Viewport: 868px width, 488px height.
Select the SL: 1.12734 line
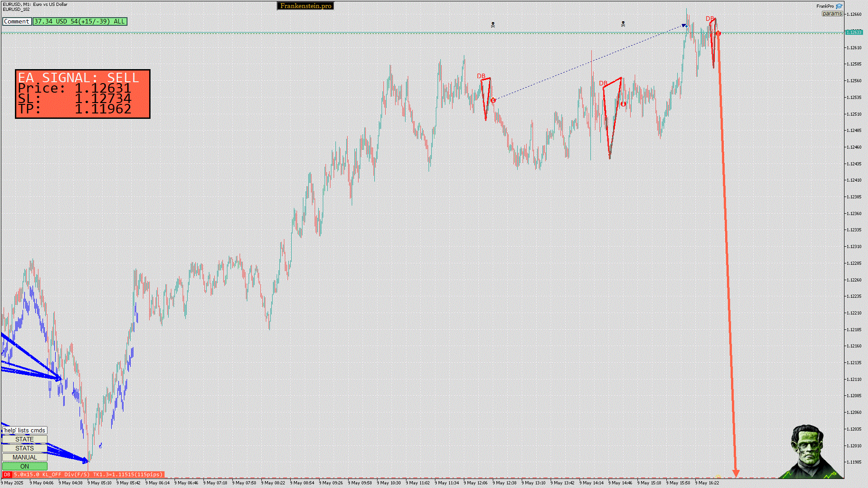point(75,99)
